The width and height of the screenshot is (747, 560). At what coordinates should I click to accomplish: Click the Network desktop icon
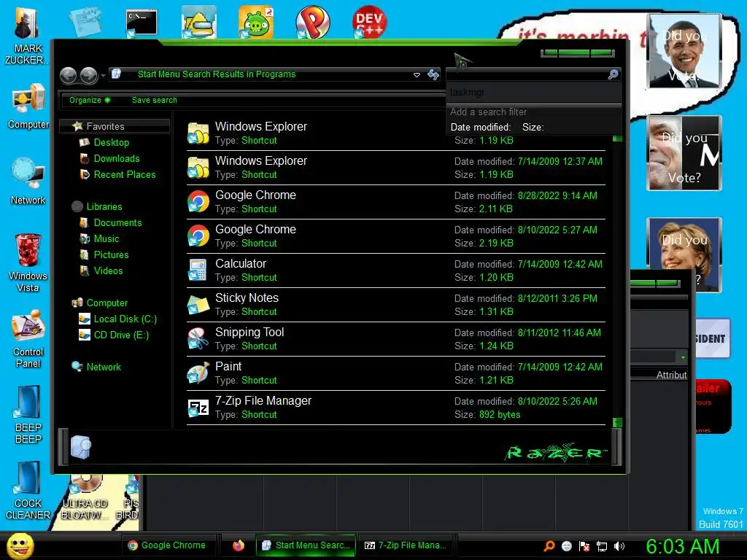click(x=28, y=182)
